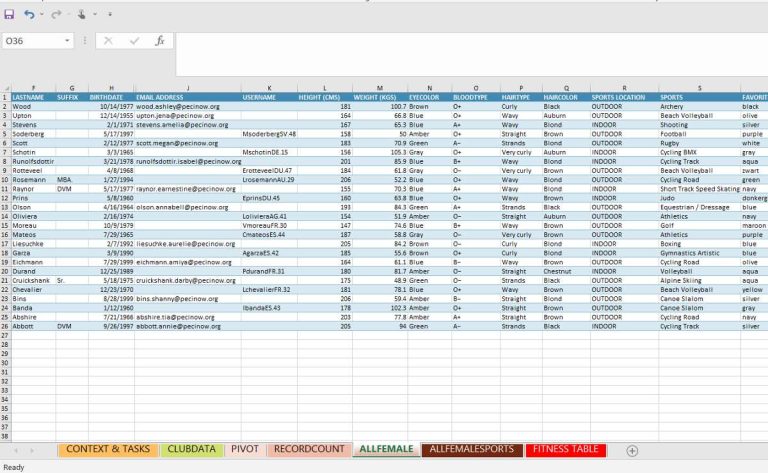Expand the Undo history dropdown arrow

(41, 15)
